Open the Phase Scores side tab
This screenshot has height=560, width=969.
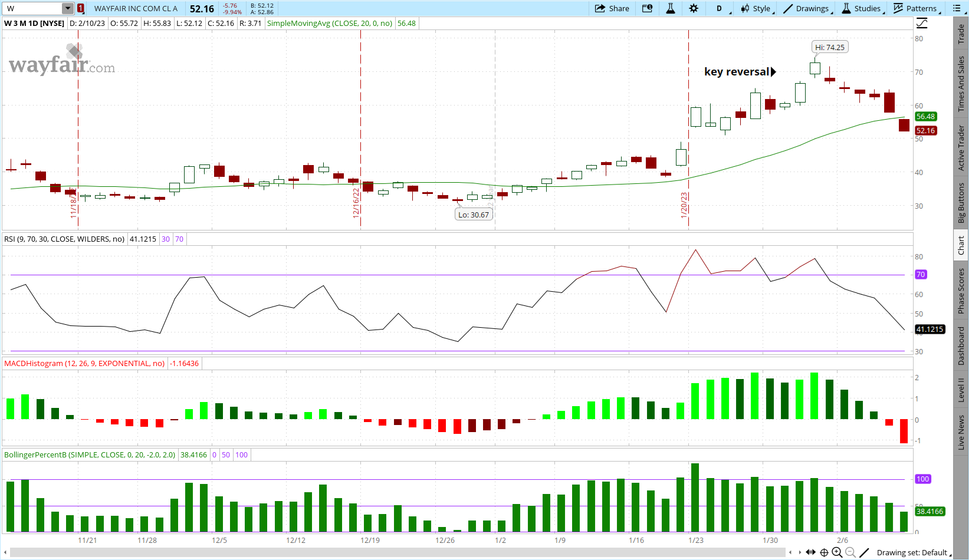961,291
